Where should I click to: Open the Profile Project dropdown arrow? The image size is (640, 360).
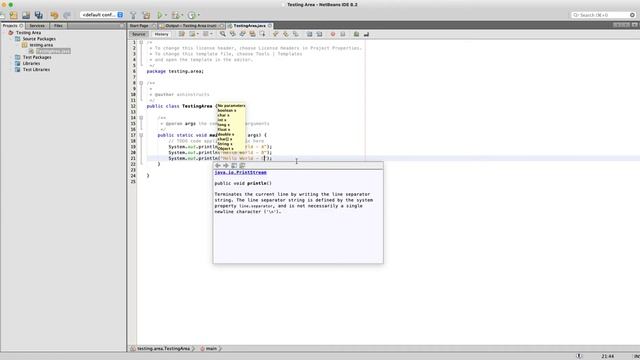198,15
